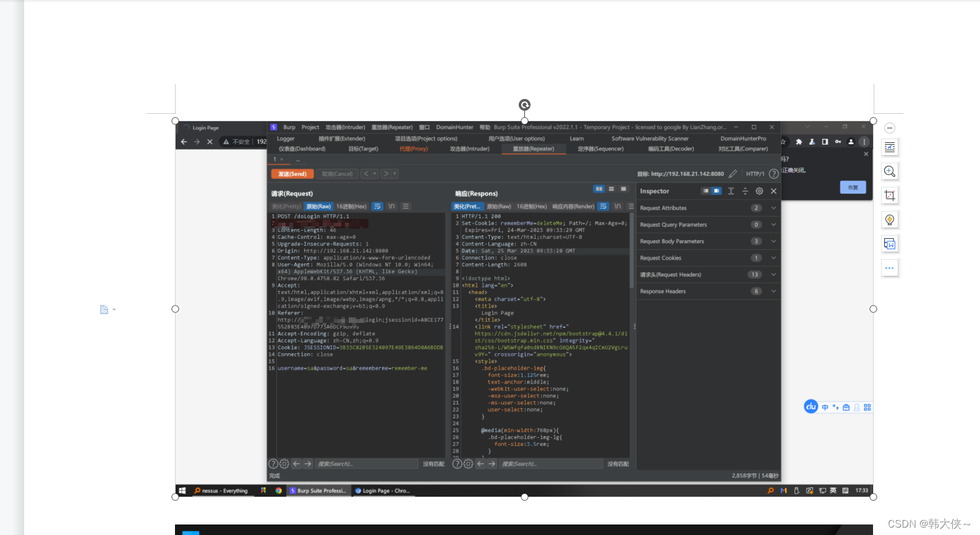This screenshot has height=535, width=980.
Task: Click Request search help question mark
Action: 273,464
